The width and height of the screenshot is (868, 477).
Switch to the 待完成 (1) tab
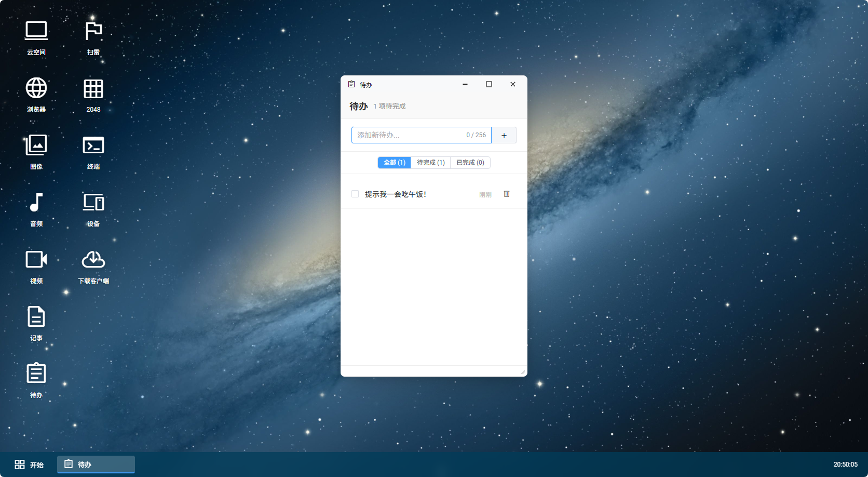tap(431, 163)
